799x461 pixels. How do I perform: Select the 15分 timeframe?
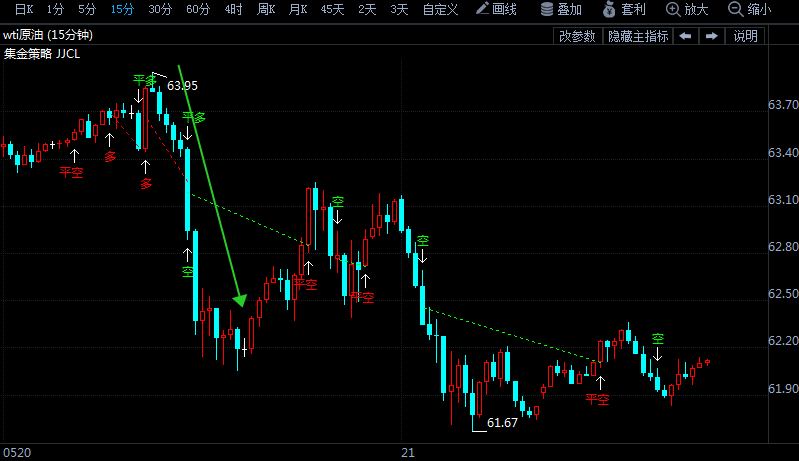122,9
